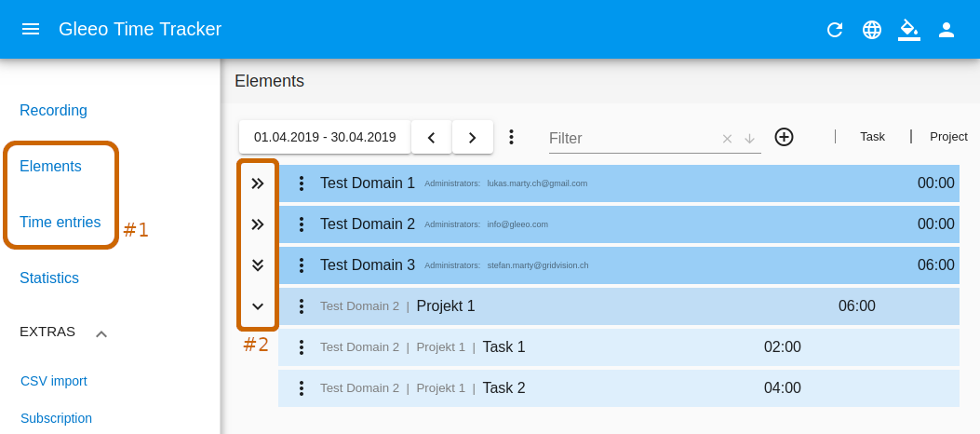Collapse the EXTRAS sidebar section
Image resolution: width=980 pixels, height=434 pixels.
101,334
